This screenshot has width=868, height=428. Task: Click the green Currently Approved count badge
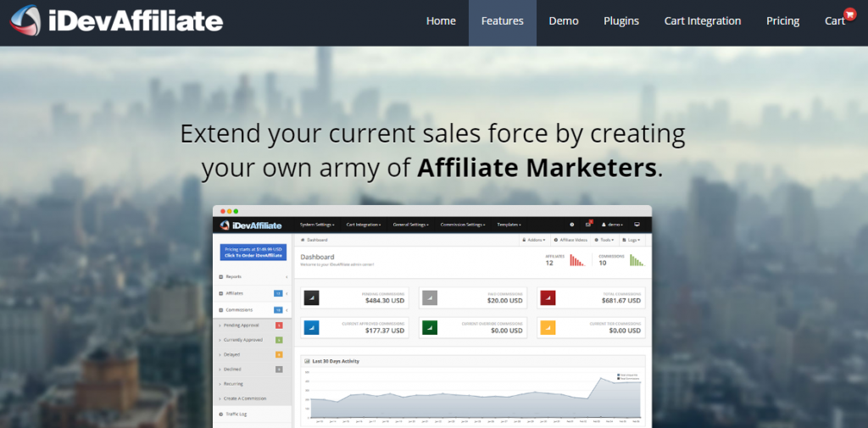279,340
